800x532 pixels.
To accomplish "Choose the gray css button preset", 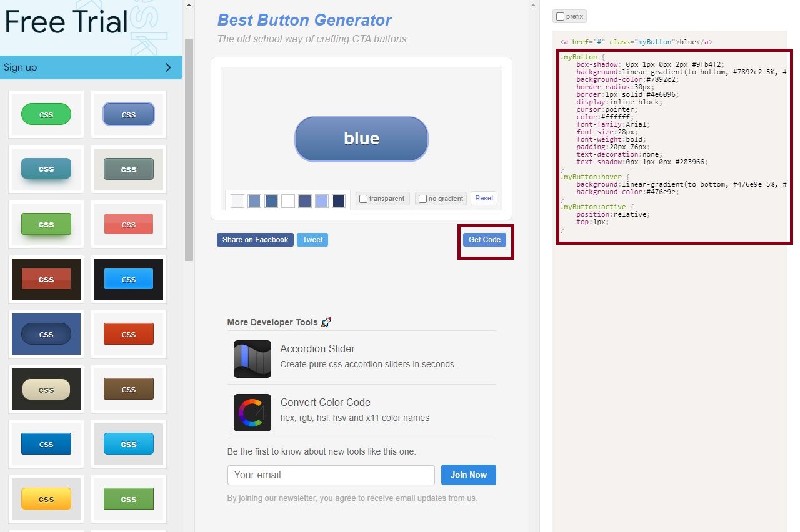I will tap(129, 169).
